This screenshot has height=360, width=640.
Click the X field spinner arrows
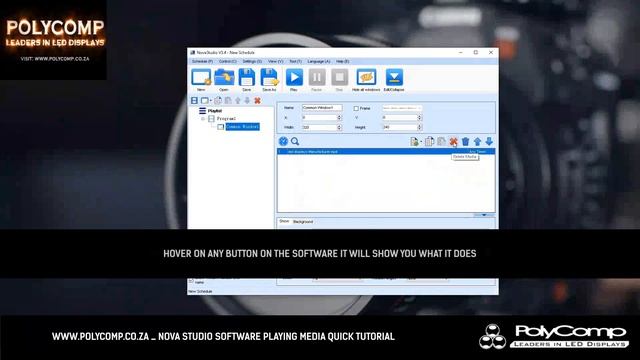click(x=339, y=118)
